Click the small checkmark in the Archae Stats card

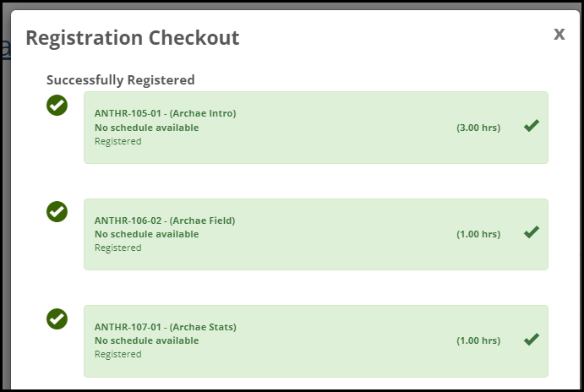pyautogui.click(x=532, y=340)
